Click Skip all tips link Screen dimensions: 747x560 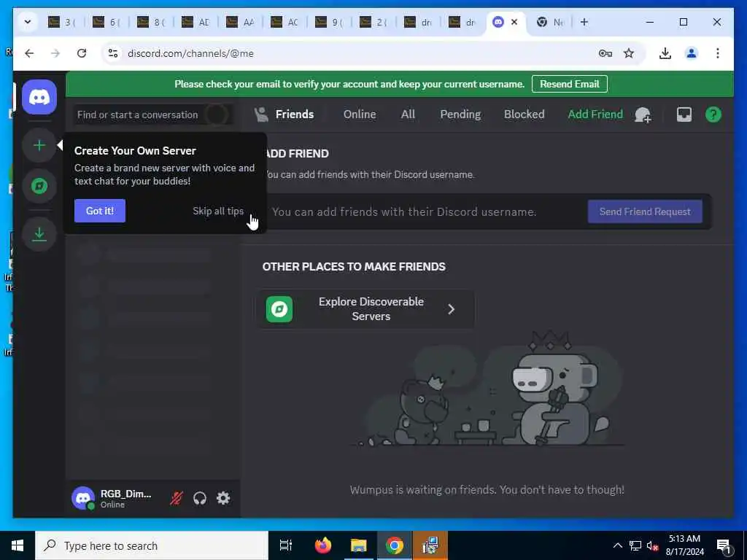click(x=217, y=211)
